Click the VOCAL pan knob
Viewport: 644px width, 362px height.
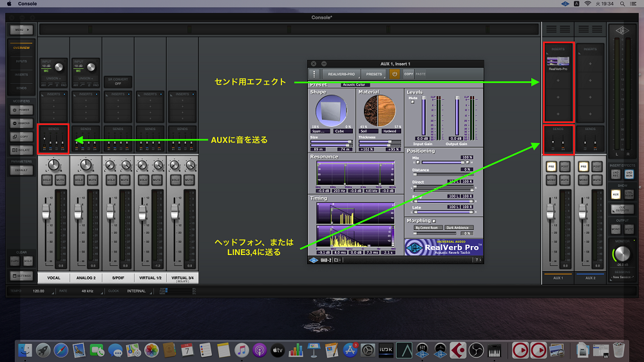[x=53, y=165]
